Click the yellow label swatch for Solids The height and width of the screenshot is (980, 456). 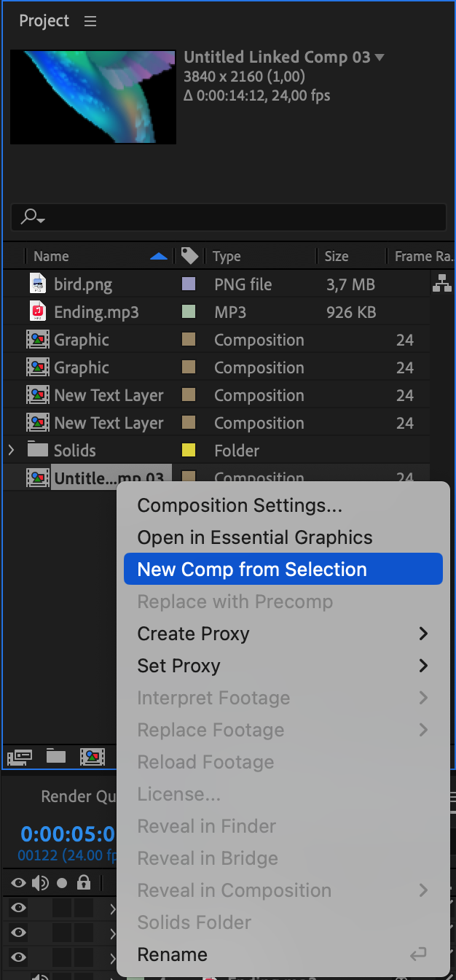189,450
